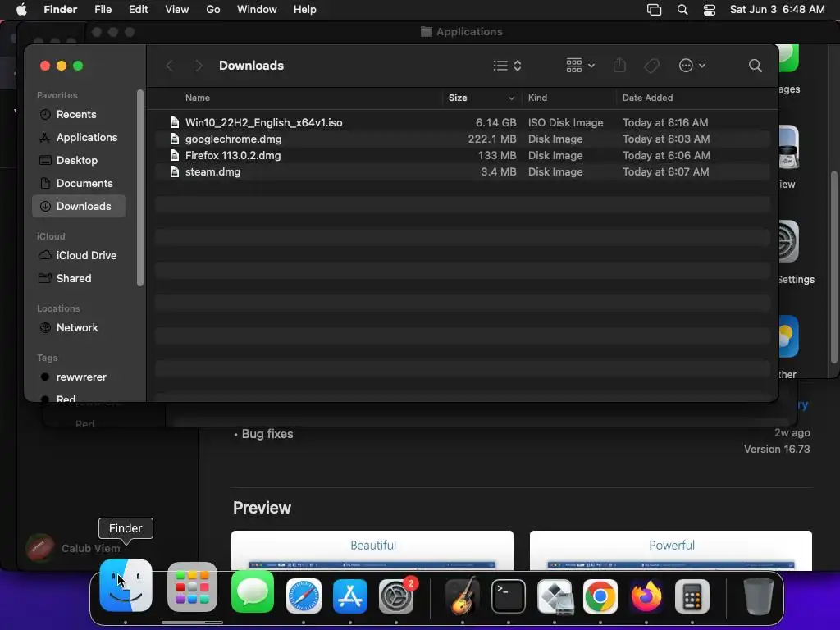Open the Trash in the Dock
Image resolution: width=840 pixels, height=630 pixels.
pyautogui.click(x=759, y=596)
